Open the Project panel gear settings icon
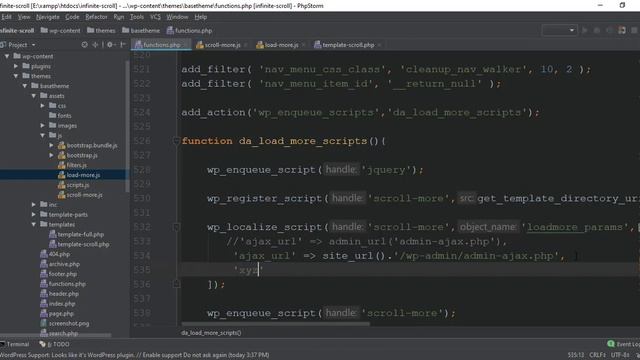Screen dimensions: 640x360 point(110,45)
